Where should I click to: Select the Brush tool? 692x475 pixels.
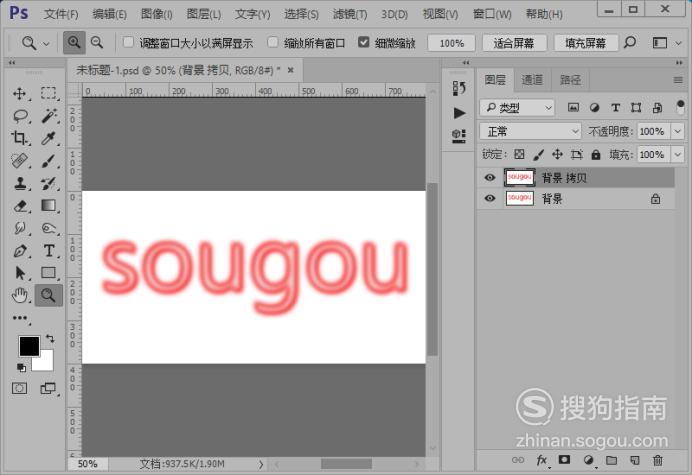(49, 160)
